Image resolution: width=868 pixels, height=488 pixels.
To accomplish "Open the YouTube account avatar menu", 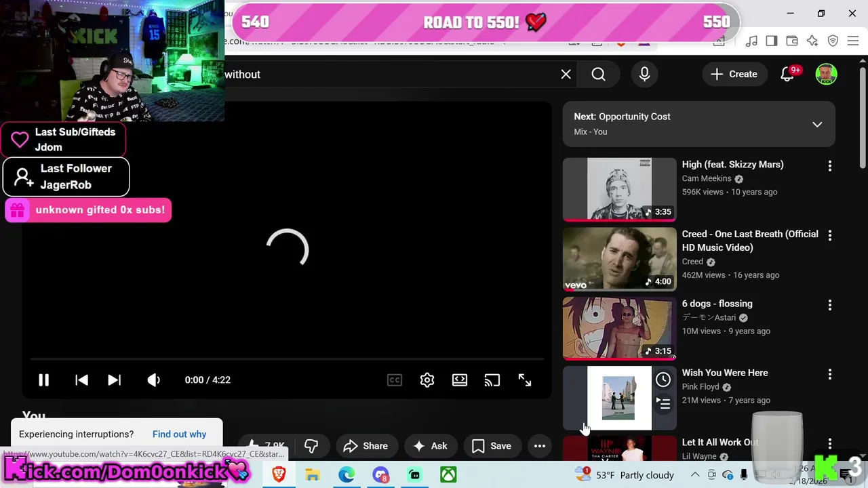I will (826, 75).
